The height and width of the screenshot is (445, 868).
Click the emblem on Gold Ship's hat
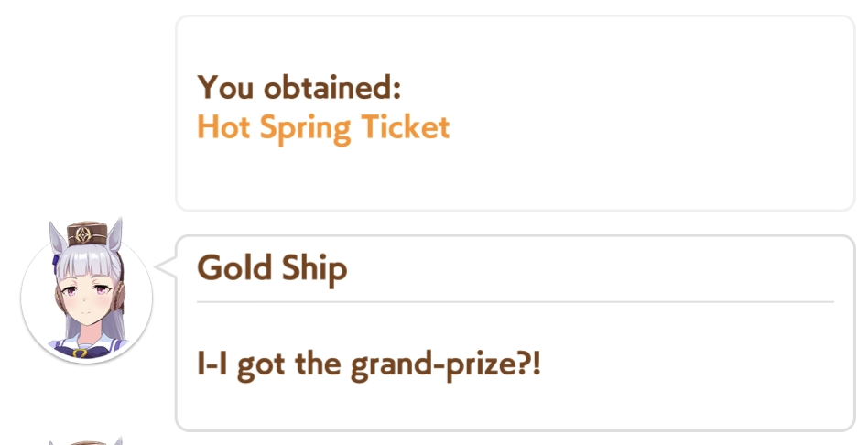[83, 235]
